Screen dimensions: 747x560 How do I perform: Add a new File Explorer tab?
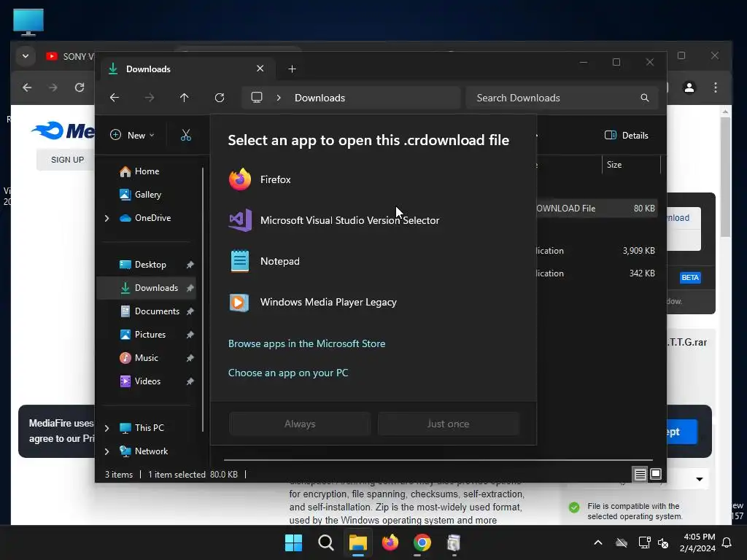tap(292, 69)
